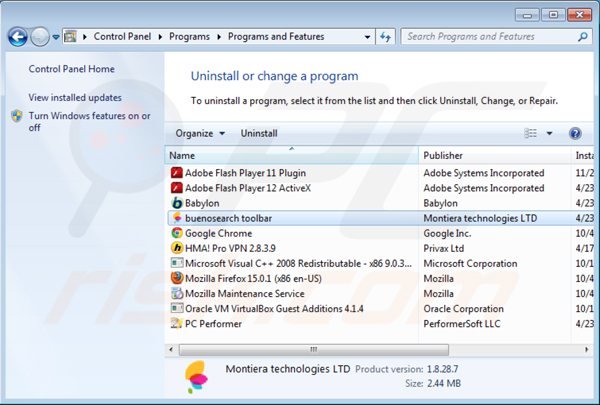600x405 pixels.
Task: Click the Search Programs and Features field
Action: coord(484,37)
